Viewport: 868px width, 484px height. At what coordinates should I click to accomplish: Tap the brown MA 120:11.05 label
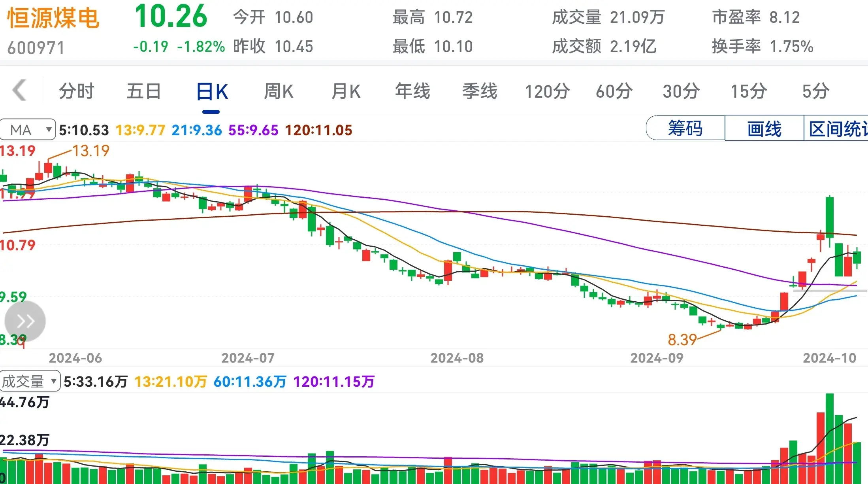(x=318, y=130)
